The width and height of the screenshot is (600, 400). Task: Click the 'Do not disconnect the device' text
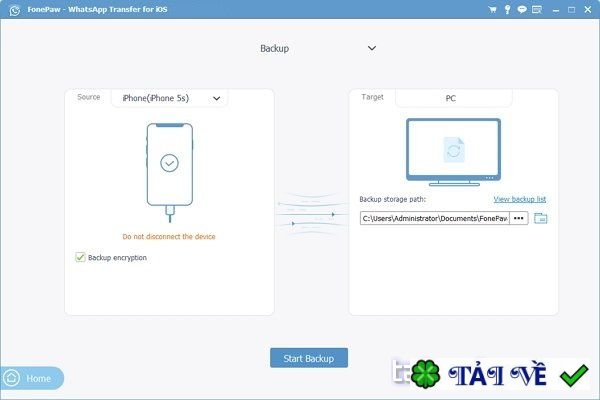(x=169, y=237)
